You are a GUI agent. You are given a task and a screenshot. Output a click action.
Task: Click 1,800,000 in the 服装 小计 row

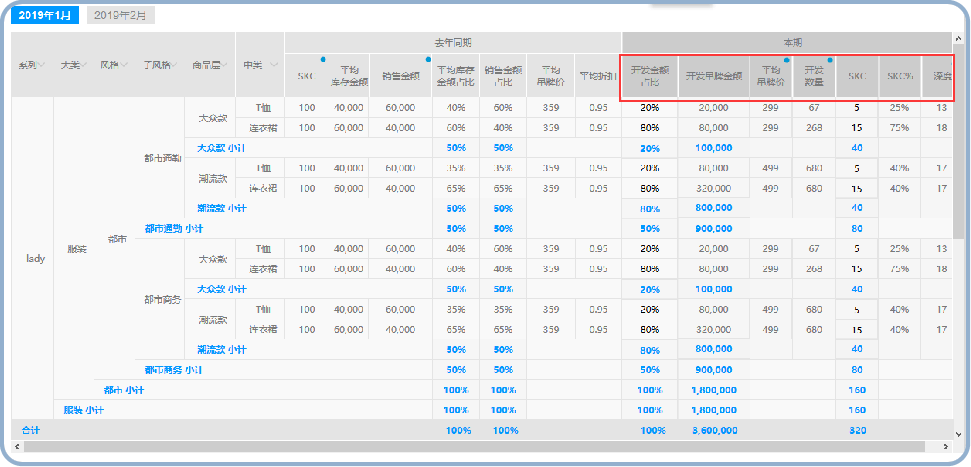click(713, 410)
